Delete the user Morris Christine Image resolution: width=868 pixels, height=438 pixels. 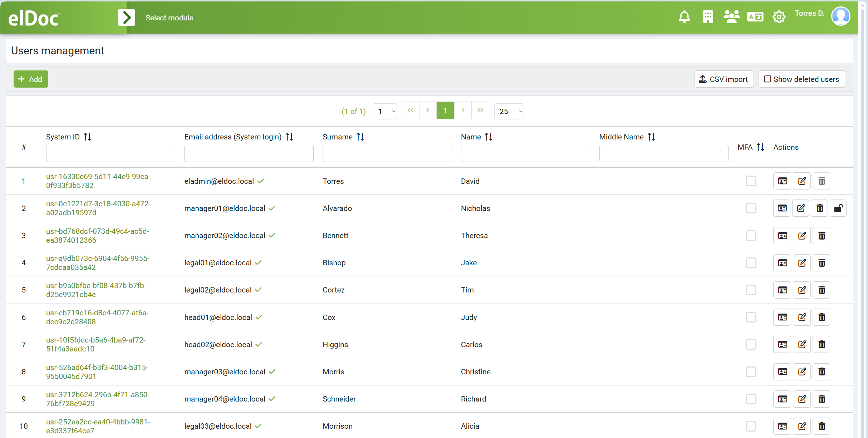click(x=822, y=372)
